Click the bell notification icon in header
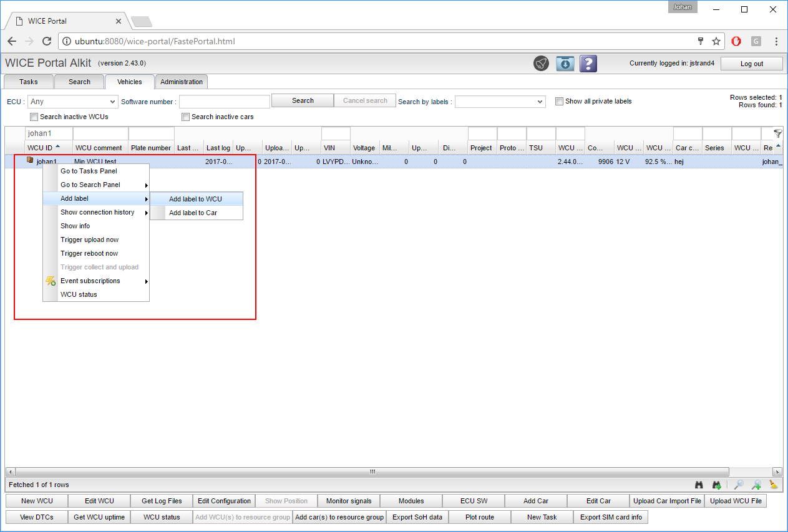Image resolution: width=788 pixels, height=532 pixels. point(541,64)
